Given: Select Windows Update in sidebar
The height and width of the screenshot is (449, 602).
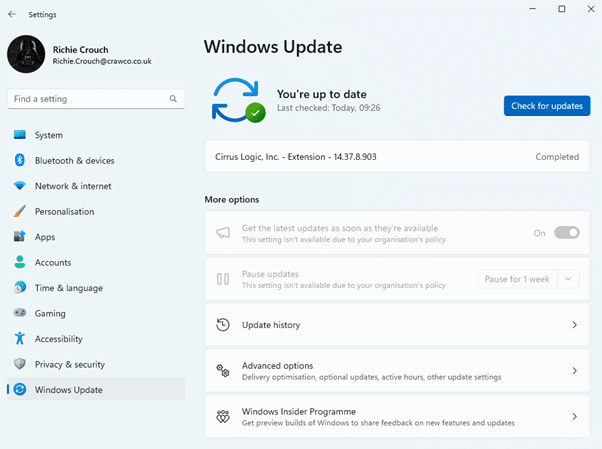Looking at the screenshot, I should 96,389.
